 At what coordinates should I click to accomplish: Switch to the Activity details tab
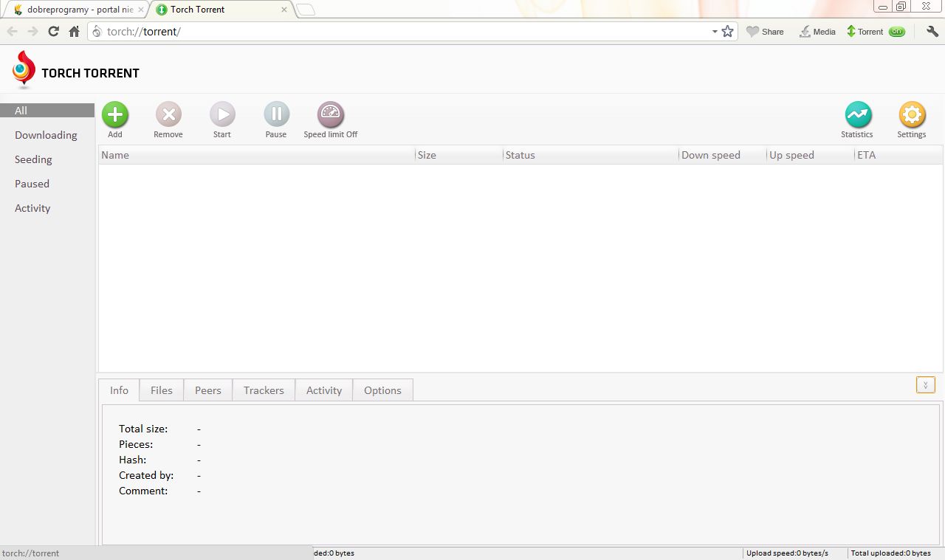pyautogui.click(x=324, y=390)
